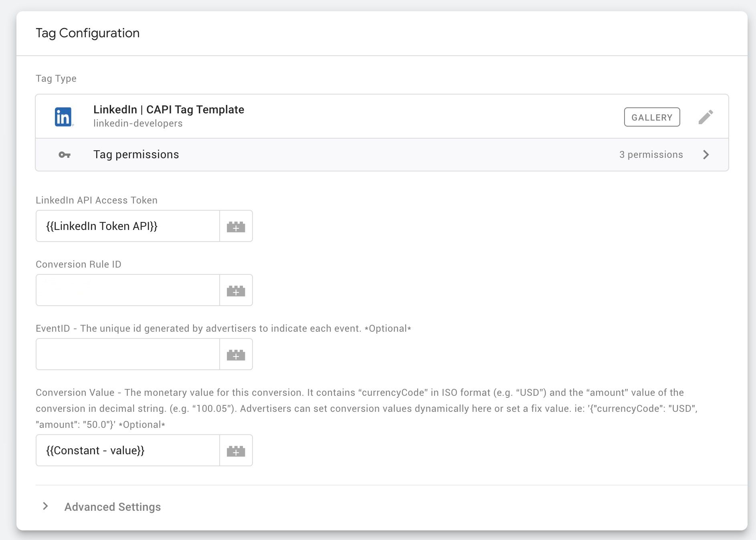The image size is (756, 540).
Task: Click the 'linkedin-developers' author text
Action: pyautogui.click(x=138, y=123)
